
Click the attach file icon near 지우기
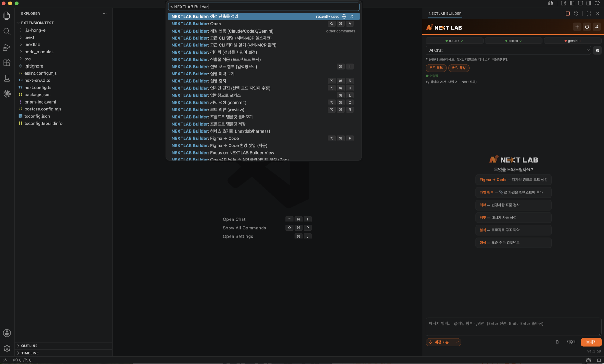click(x=557, y=342)
